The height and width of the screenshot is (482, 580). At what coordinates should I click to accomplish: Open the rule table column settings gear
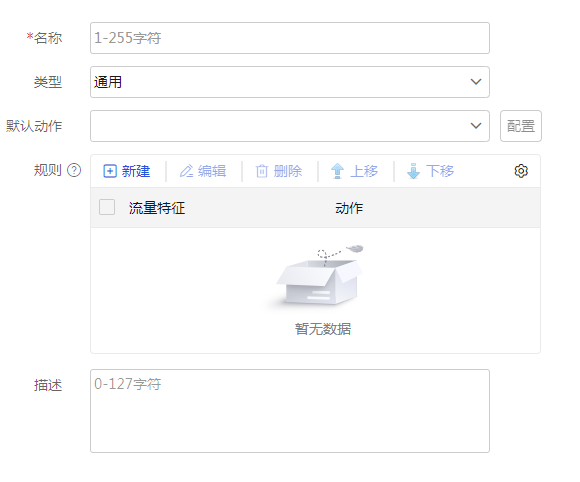521,171
